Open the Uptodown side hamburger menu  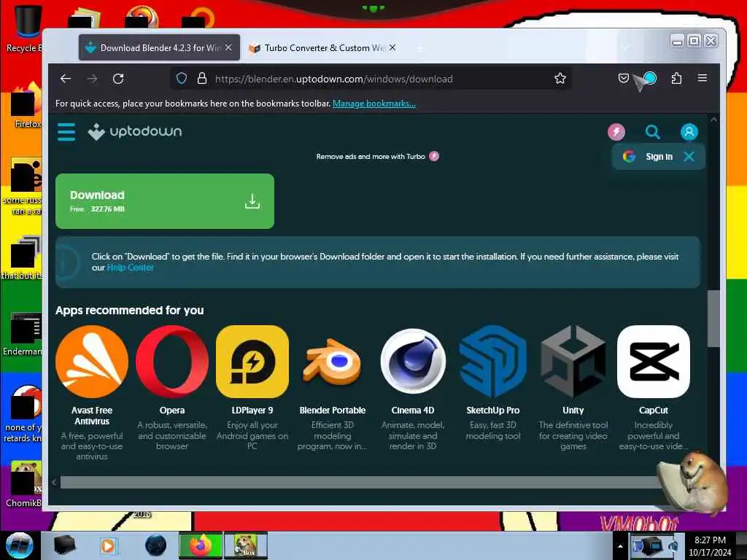[66, 132]
